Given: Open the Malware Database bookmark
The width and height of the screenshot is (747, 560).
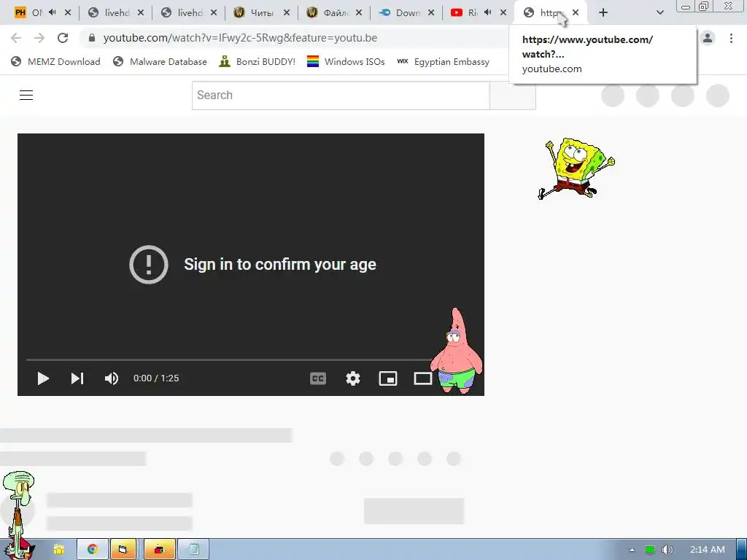Looking at the screenshot, I should (160, 61).
